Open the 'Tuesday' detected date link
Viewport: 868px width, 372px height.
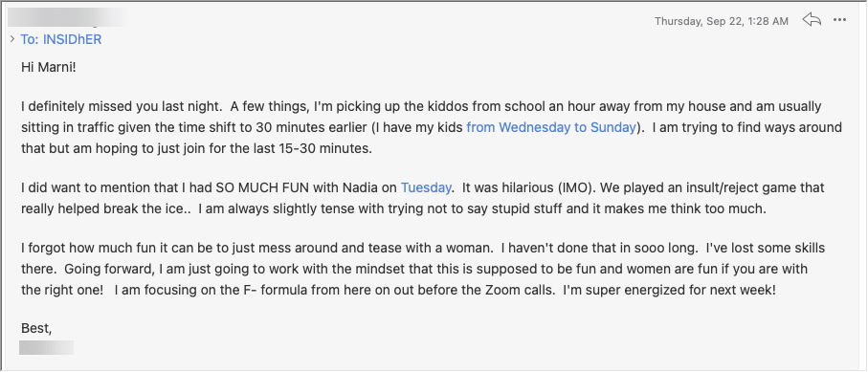point(426,187)
